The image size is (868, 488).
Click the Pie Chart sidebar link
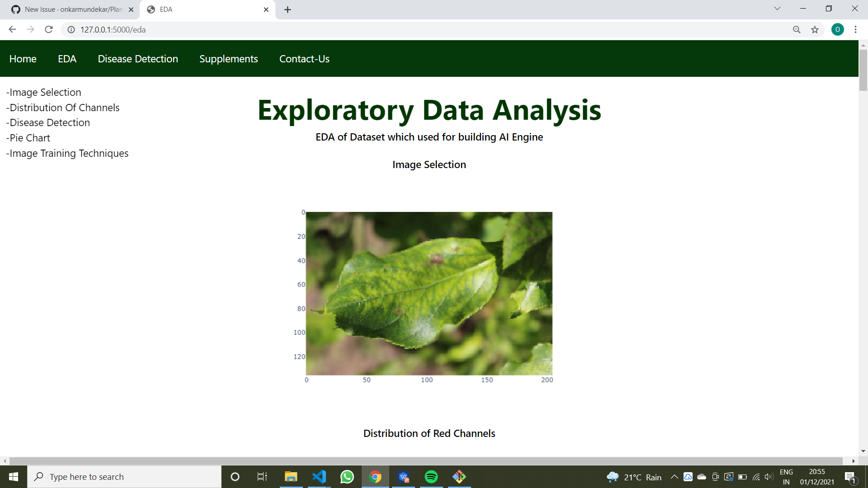28,138
